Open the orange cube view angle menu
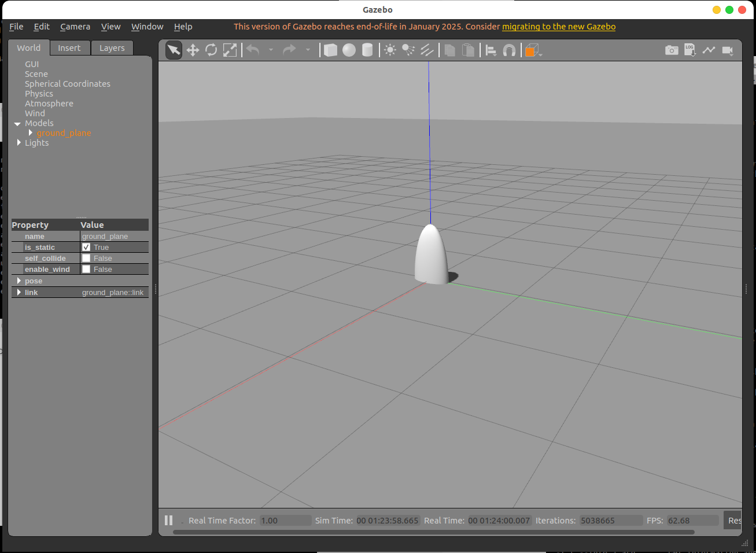 533,50
